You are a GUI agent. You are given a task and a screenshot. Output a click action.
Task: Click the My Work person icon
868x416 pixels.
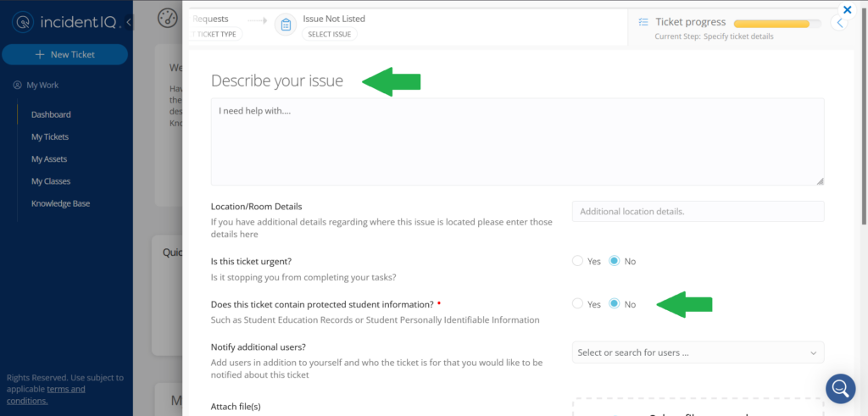click(17, 86)
